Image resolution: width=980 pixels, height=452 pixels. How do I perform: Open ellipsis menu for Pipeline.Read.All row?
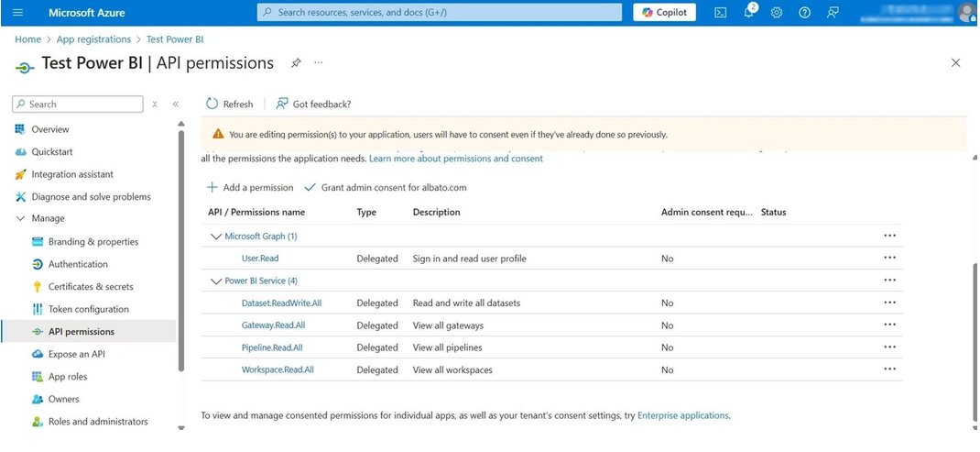(x=890, y=347)
